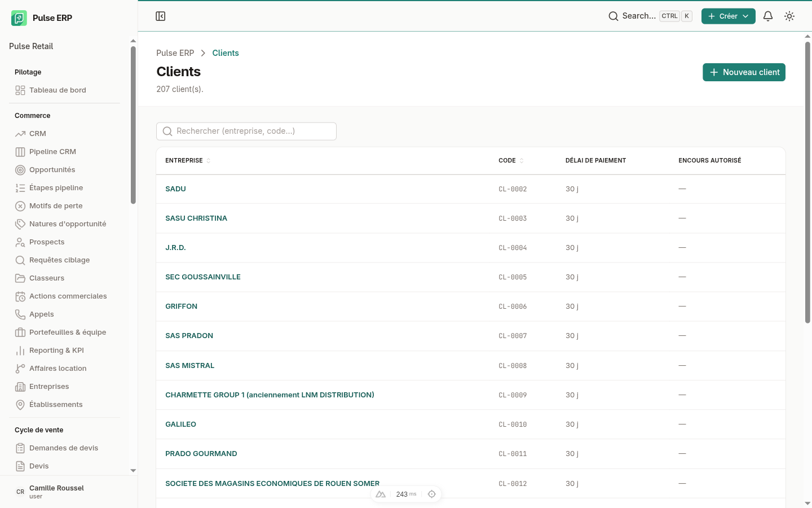
Task: Open client SAS PRADON
Action: (x=189, y=336)
